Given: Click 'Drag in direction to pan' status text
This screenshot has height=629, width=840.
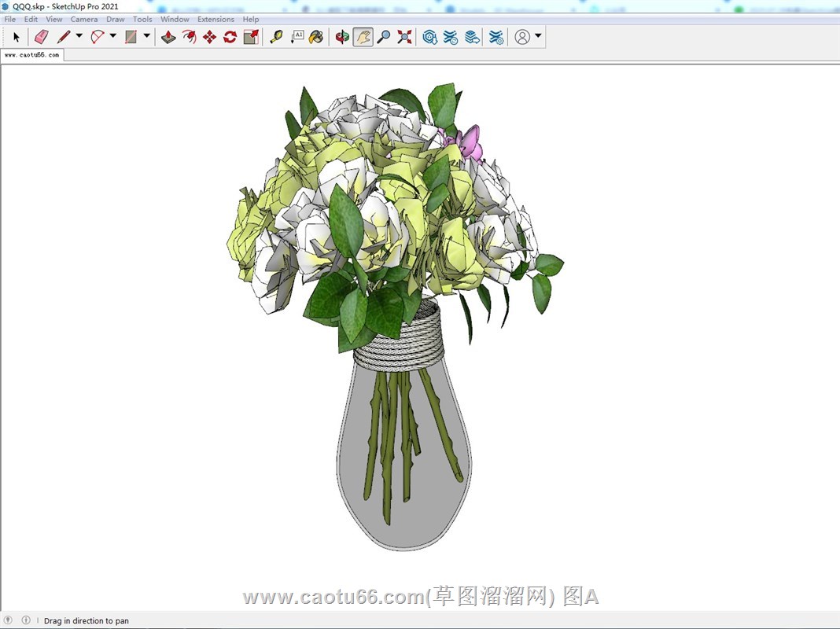Looking at the screenshot, I should click(x=87, y=620).
